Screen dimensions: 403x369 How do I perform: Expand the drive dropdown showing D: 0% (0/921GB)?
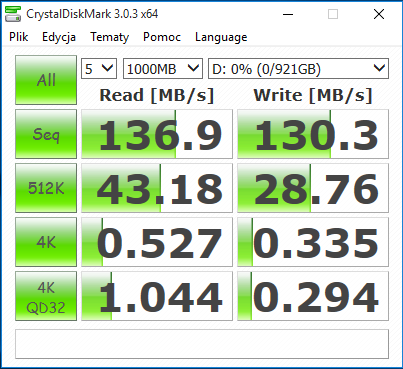[x=298, y=69]
